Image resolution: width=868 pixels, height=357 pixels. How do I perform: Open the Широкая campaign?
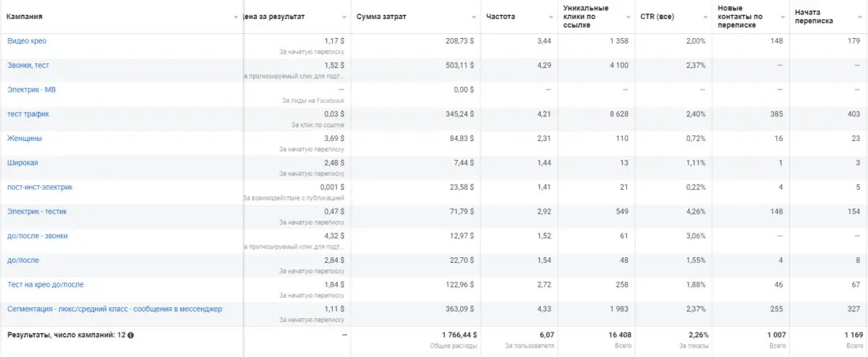tap(23, 163)
